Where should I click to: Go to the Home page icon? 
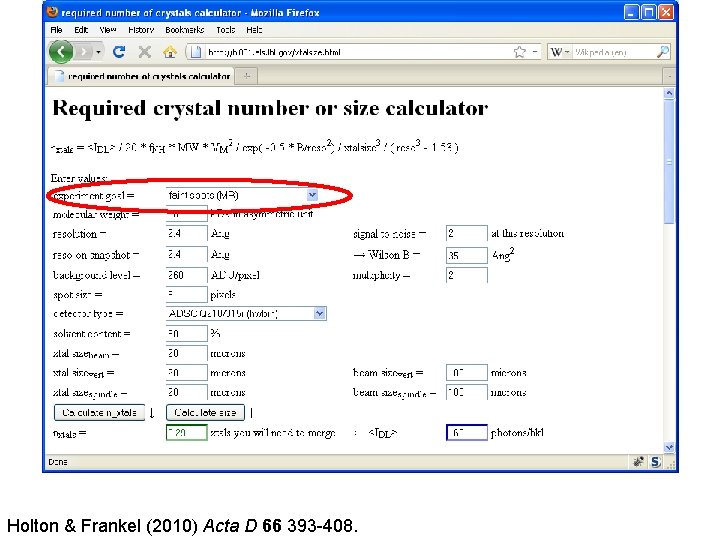(170, 52)
